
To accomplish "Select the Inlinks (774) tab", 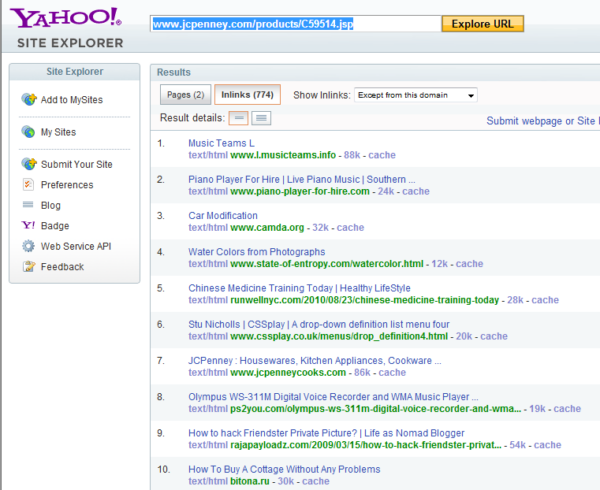I will click(x=247, y=95).
